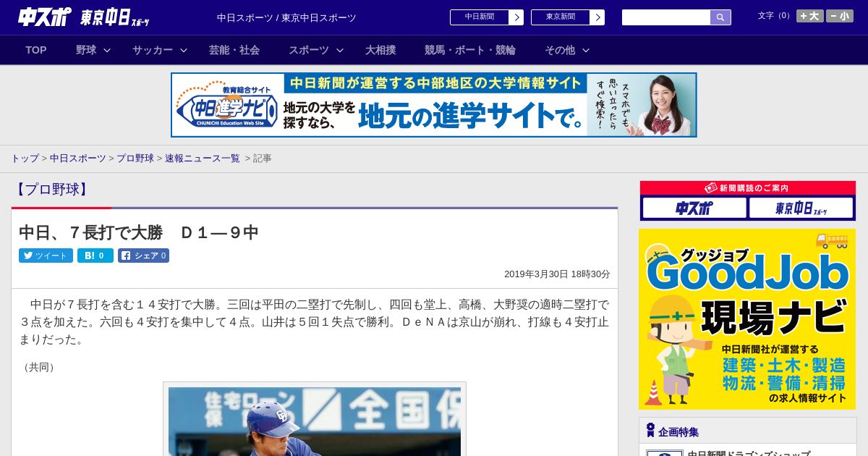Viewport: 868px width, 456px height.
Task: Increase text size with 大 button
Action: [x=809, y=16]
